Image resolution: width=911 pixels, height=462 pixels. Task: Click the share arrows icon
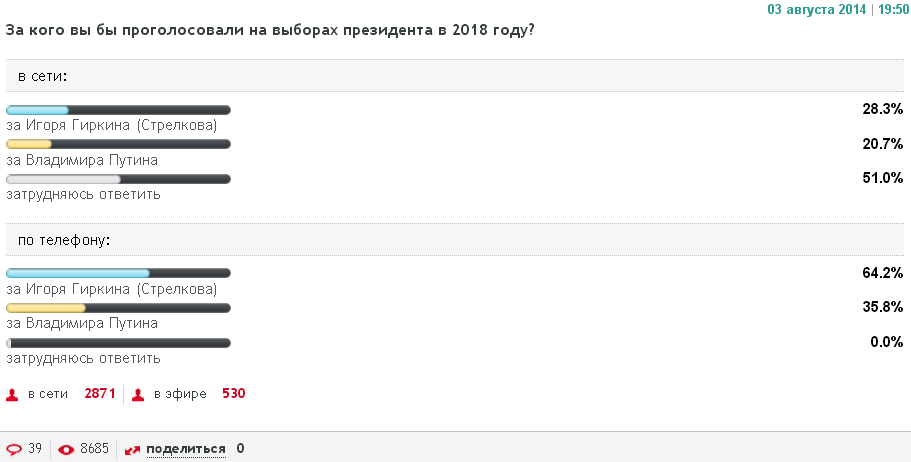(132, 449)
